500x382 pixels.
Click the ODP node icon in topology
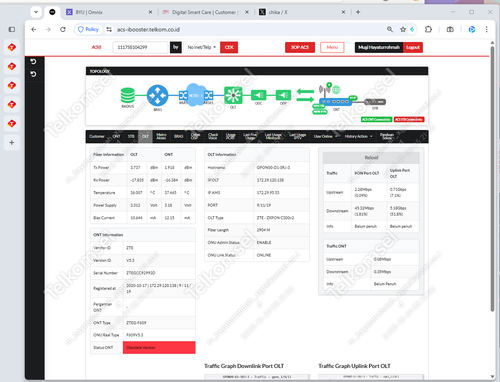click(x=283, y=95)
